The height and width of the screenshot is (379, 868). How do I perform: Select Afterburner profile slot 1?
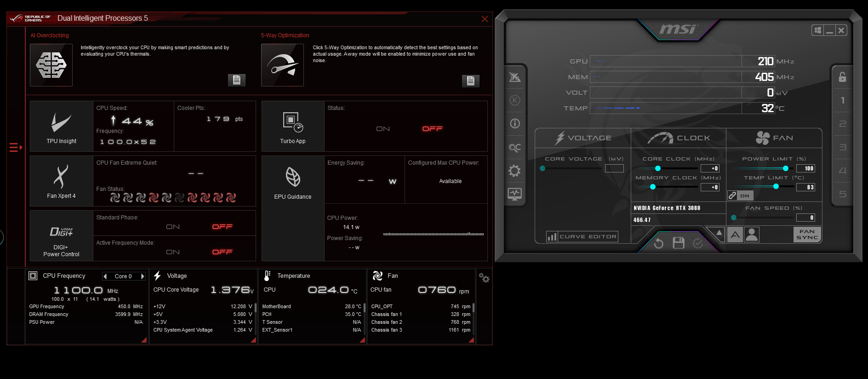pos(842,100)
